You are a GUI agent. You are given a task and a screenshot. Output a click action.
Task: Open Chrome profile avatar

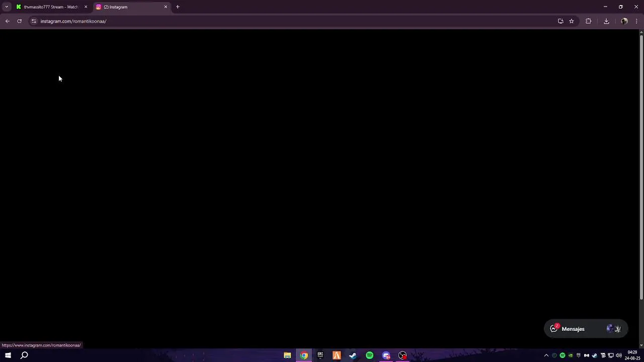[624, 21]
